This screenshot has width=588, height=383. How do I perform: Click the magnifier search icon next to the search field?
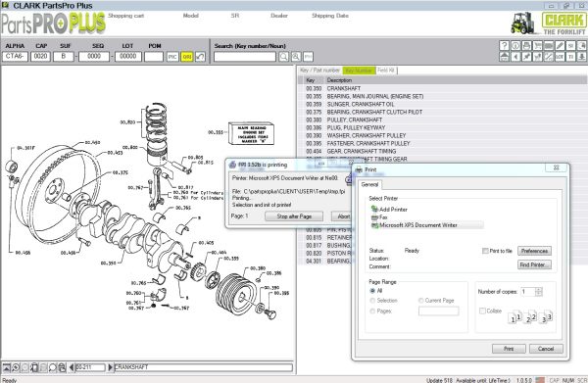(x=284, y=57)
